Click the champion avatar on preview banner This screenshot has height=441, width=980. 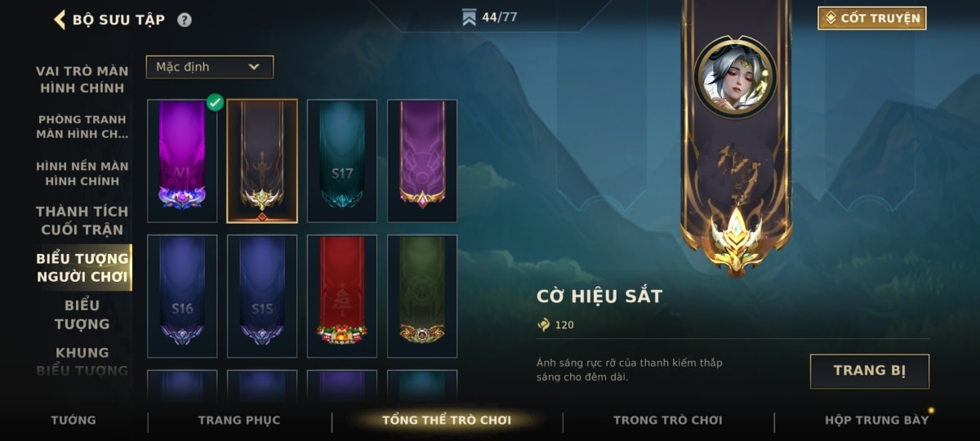pos(735,77)
